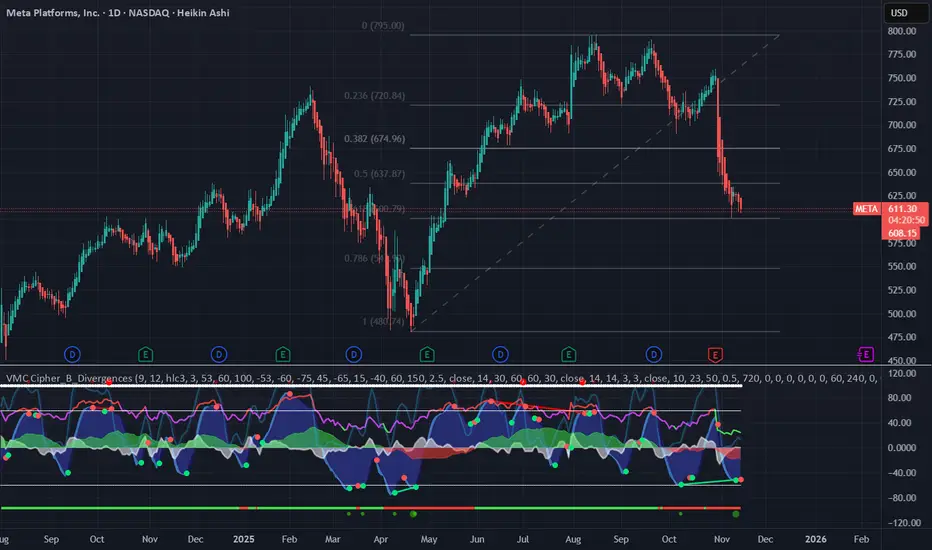Image resolution: width=932 pixels, height=550 pixels.
Task: Select the earnings E marker before November 2024
Action: 146,355
